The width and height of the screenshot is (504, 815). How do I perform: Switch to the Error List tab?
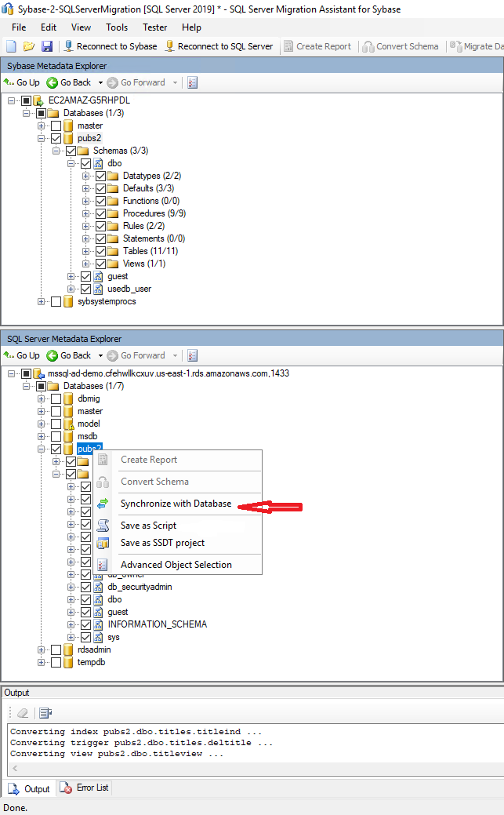(84, 788)
